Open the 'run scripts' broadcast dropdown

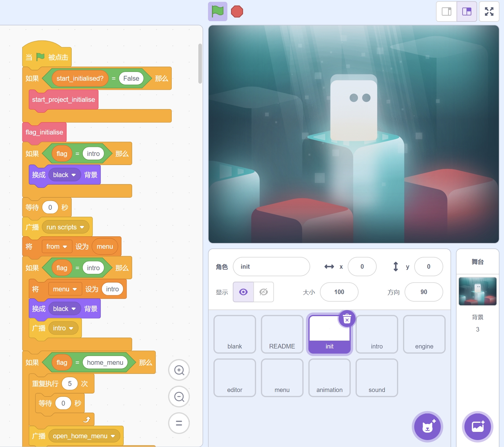pos(82,227)
